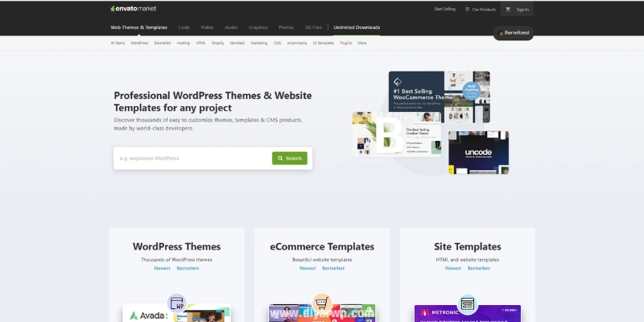
Task: Open Bestsellers under eCommerce Templates
Action: click(x=333, y=268)
